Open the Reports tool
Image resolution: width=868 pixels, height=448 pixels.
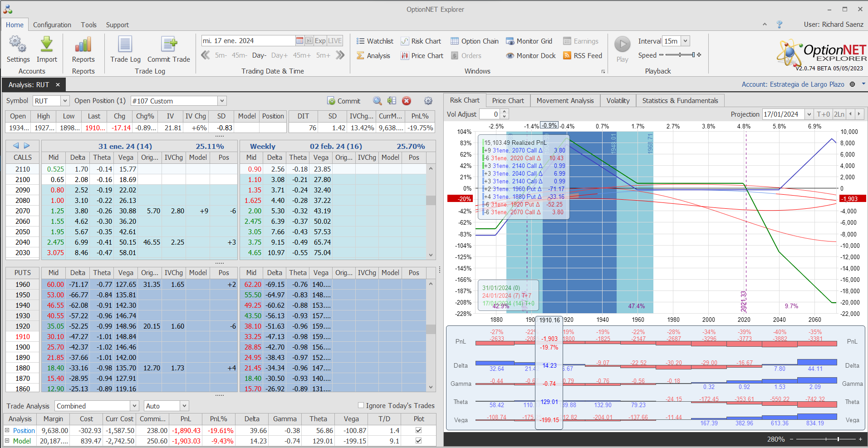(x=83, y=49)
